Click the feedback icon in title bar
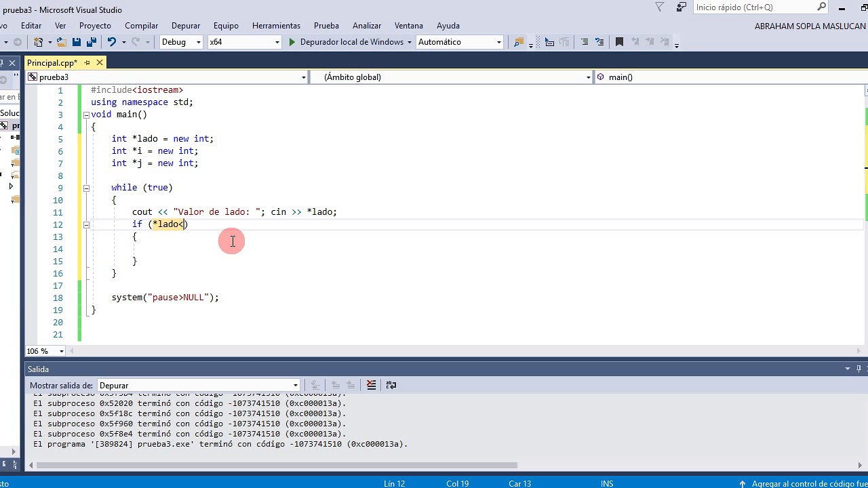 (682, 7)
